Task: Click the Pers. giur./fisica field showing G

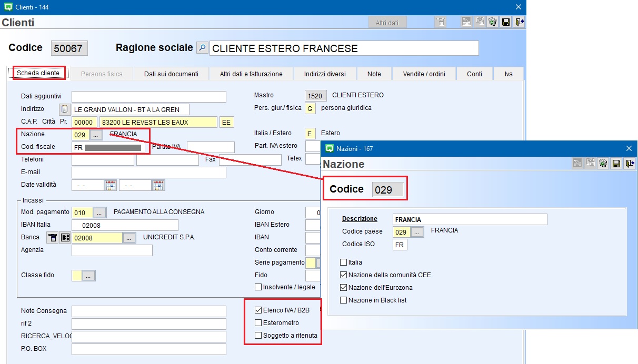Action: pyautogui.click(x=311, y=108)
